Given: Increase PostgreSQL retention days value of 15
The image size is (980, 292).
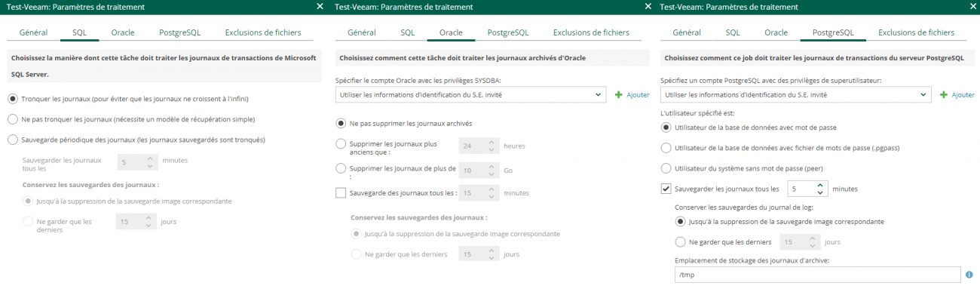Looking at the screenshot, I should point(812,238).
